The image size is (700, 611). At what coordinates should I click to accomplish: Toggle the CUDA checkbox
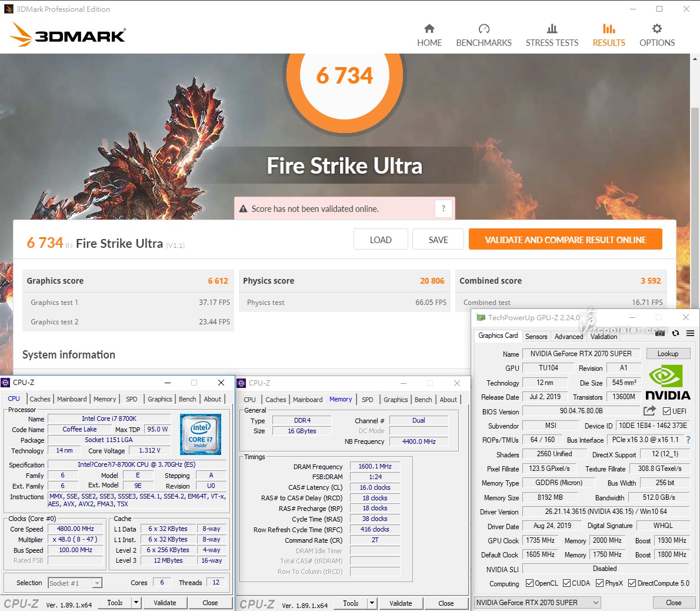(566, 583)
